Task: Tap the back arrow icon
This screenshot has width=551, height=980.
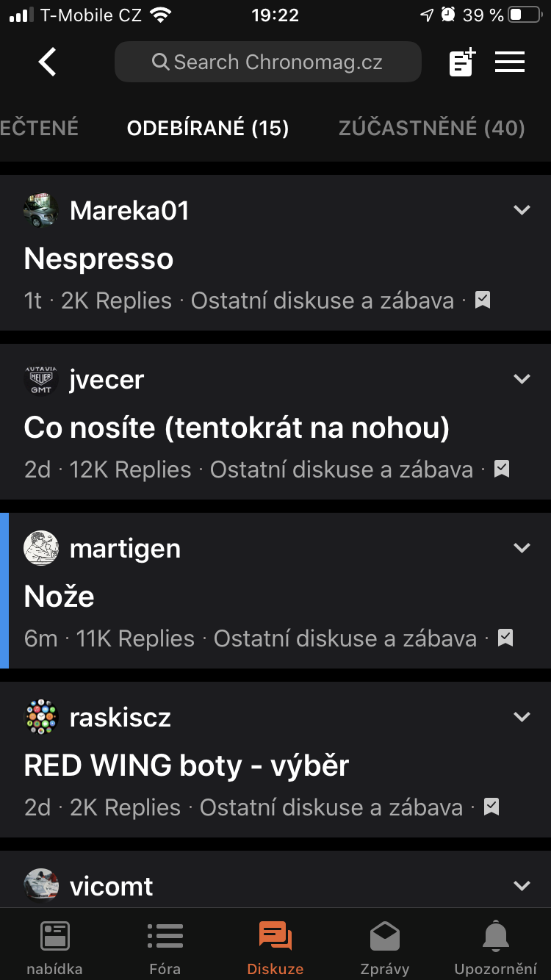Action: click(48, 62)
